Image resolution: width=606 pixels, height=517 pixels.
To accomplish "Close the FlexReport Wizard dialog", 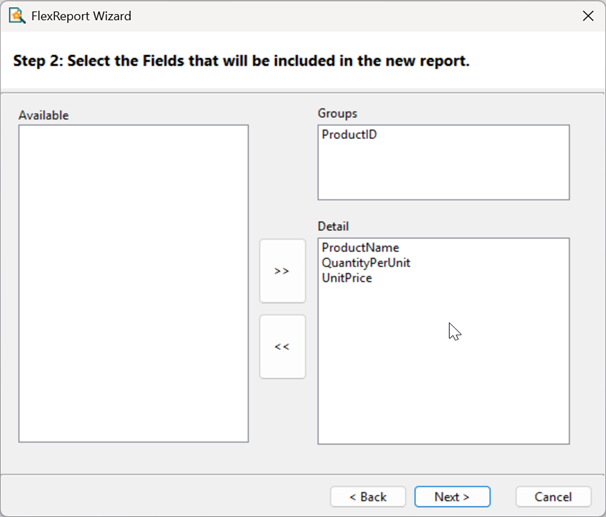I will (x=588, y=16).
